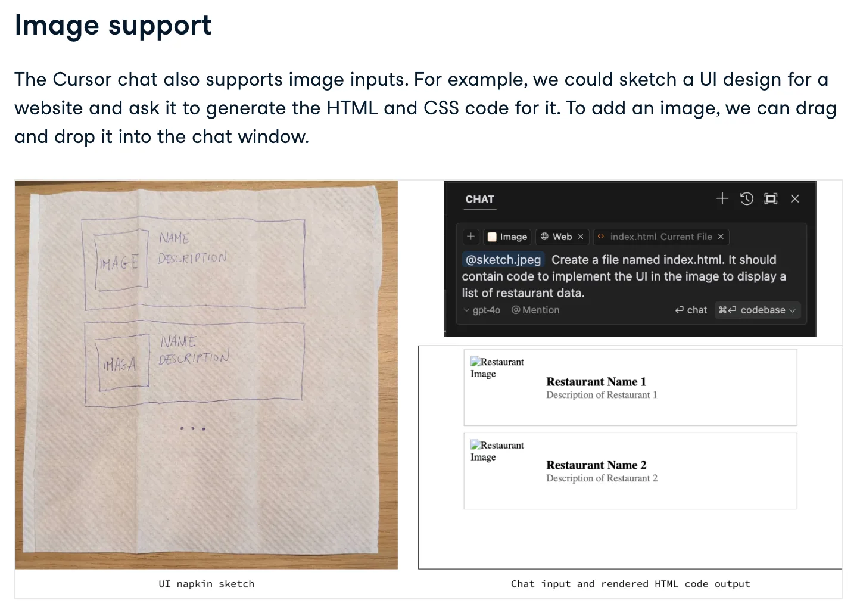Click the index.html Current File pill

point(660,237)
